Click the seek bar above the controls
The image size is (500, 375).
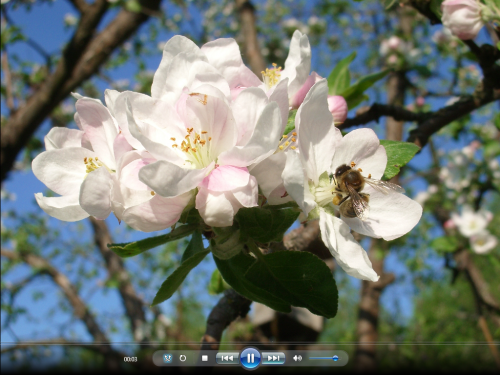tap(250, 343)
